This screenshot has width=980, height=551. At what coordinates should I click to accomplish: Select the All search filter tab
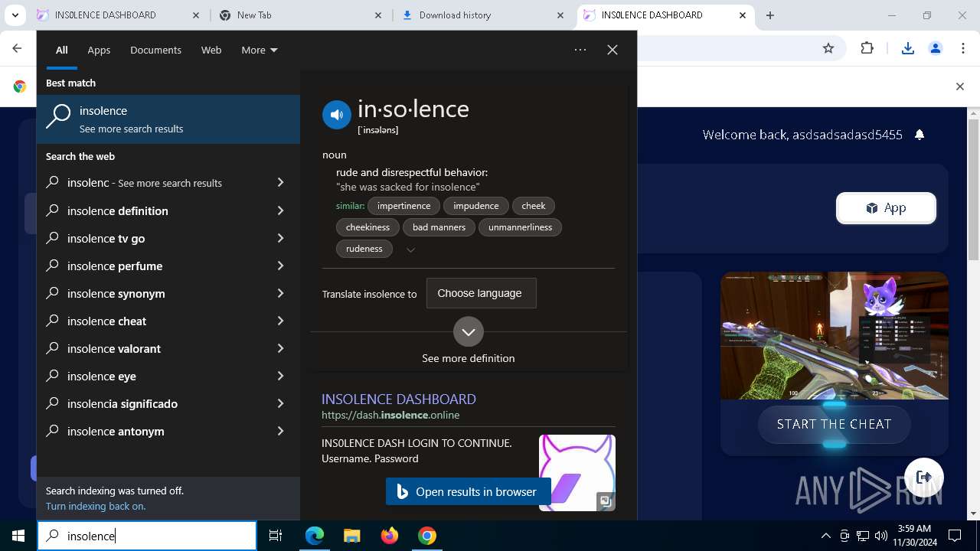(62, 50)
